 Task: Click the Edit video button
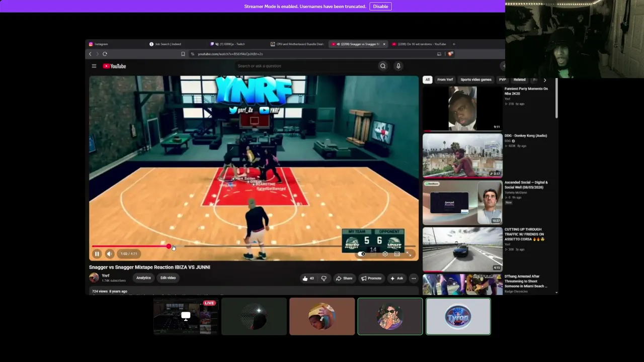[168, 278]
